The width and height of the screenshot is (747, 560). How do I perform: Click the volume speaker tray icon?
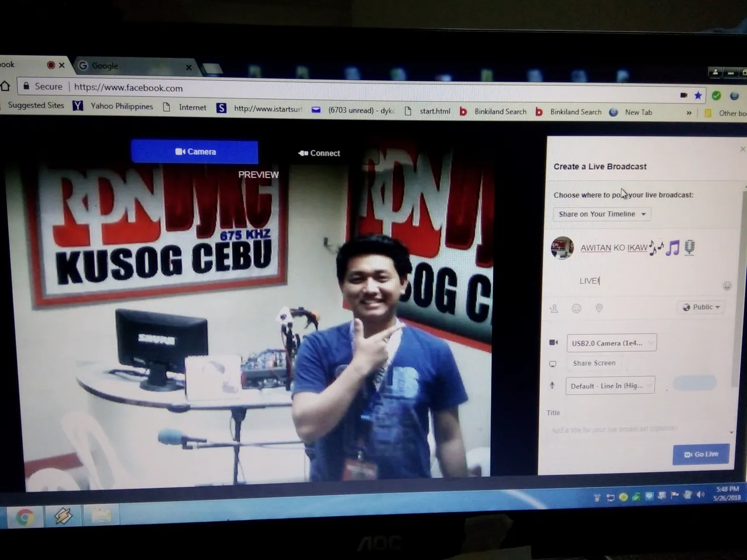coord(700,495)
